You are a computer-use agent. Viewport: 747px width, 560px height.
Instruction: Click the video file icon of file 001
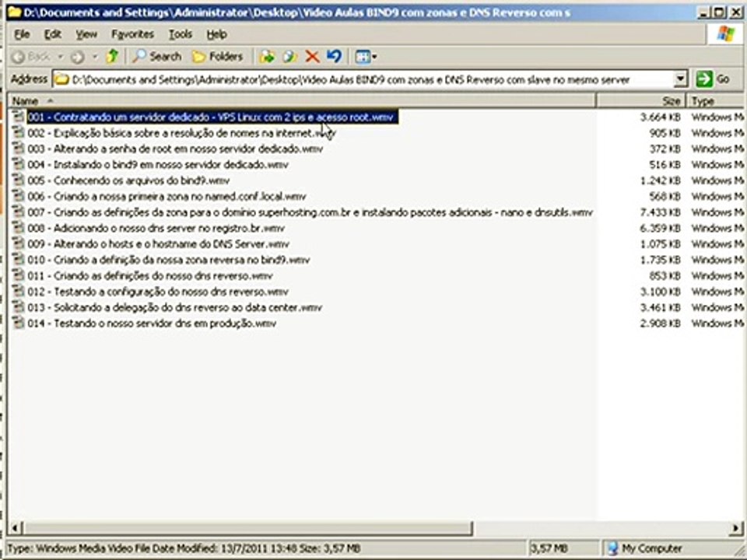click(18, 117)
